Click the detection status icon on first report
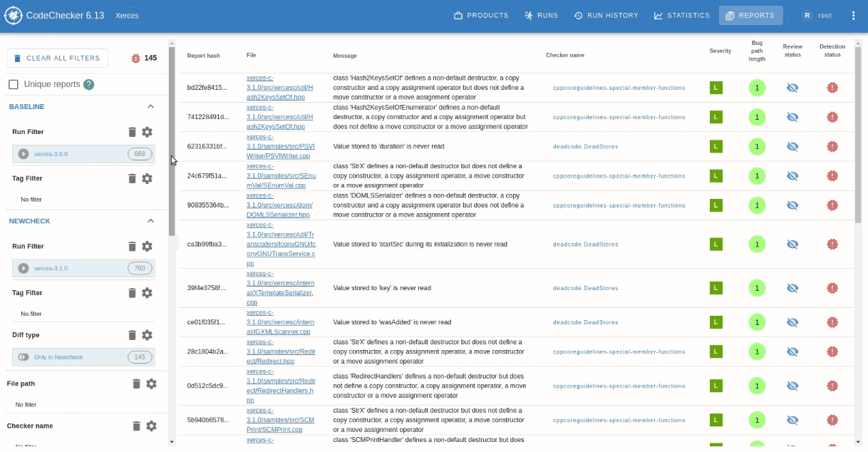Image resolution: width=868 pixels, height=452 pixels. 832,87
